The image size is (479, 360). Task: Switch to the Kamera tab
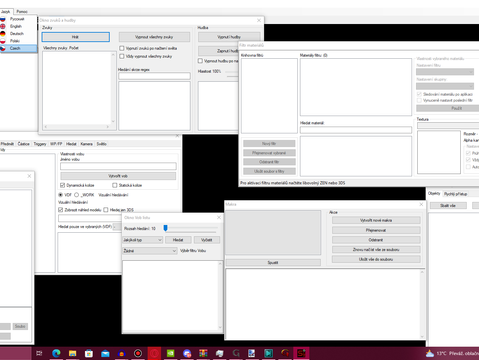[x=86, y=144]
